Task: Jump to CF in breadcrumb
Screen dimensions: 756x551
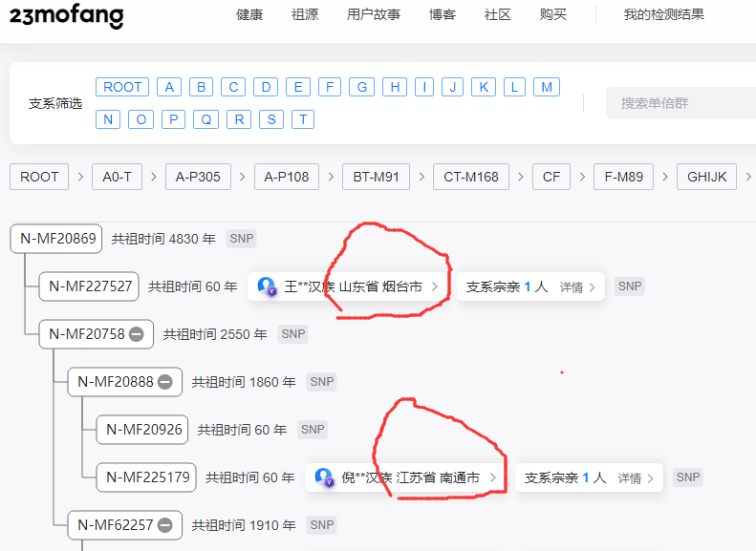Action: point(551,177)
